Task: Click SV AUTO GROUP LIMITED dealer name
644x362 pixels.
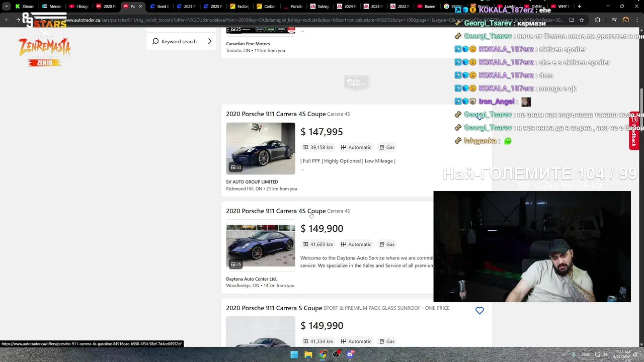Action: click(x=252, y=182)
